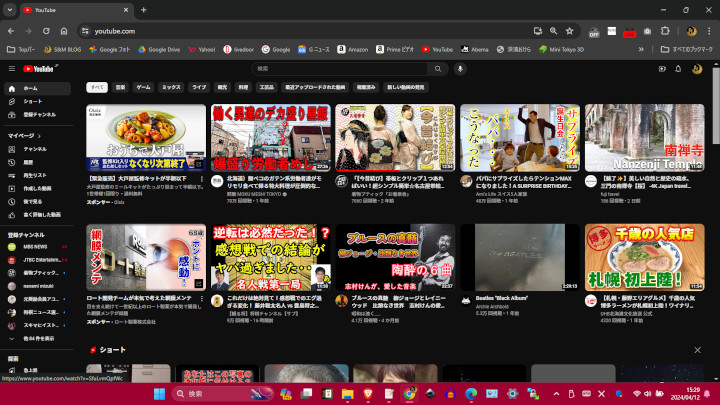Select the 最近アップロードされた動画 chip
This screenshot has width=720, height=405.
[315, 87]
